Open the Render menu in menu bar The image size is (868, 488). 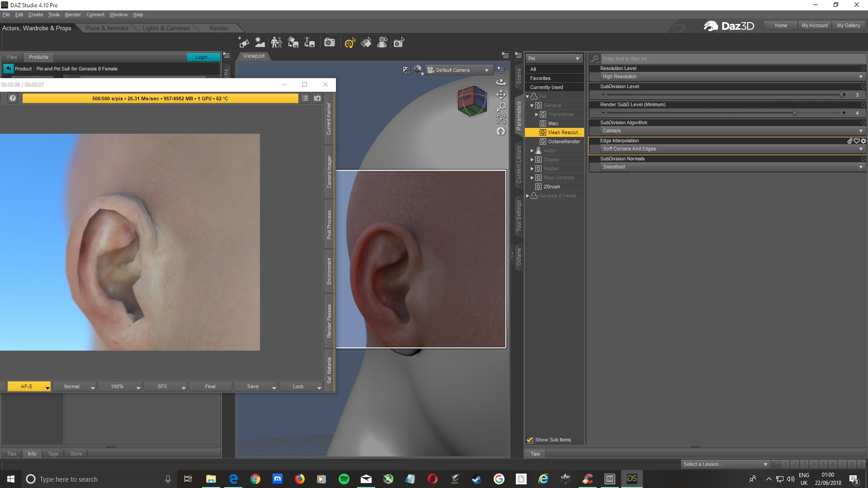[72, 14]
